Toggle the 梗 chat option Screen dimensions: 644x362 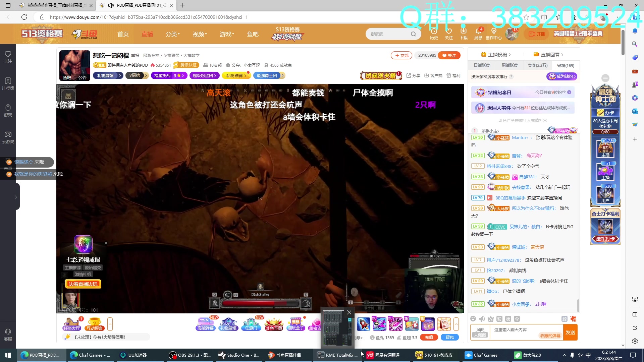[508, 319]
